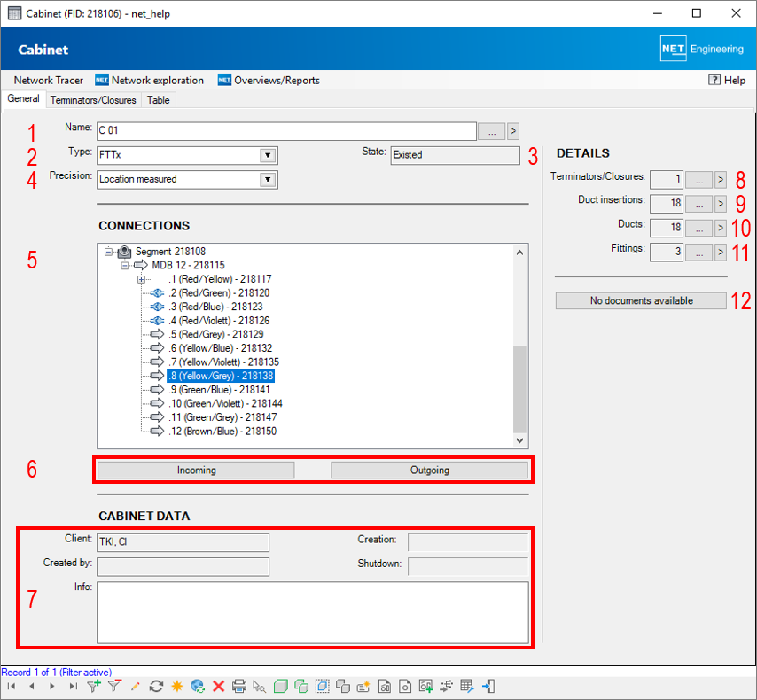Open the Table tab
This screenshot has width=757, height=700.
(x=159, y=100)
